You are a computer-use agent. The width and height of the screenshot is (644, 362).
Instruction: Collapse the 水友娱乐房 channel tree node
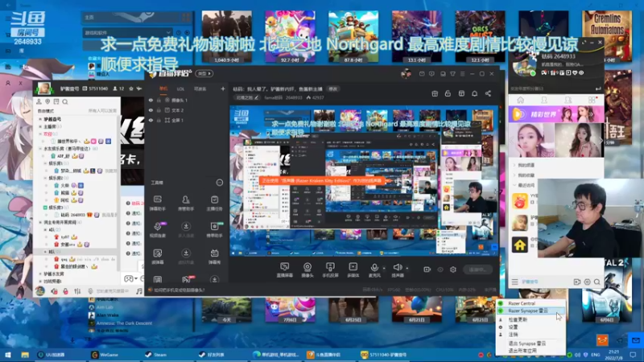coord(40,149)
